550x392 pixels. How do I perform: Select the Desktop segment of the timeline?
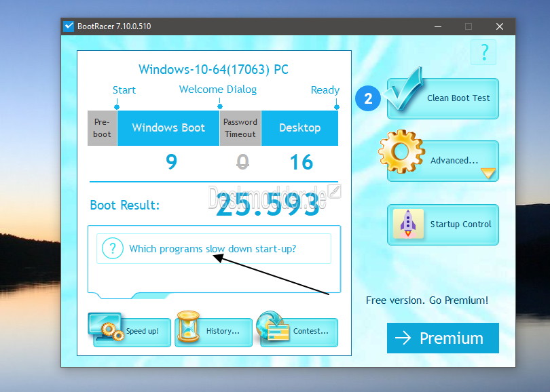coord(300,128)
